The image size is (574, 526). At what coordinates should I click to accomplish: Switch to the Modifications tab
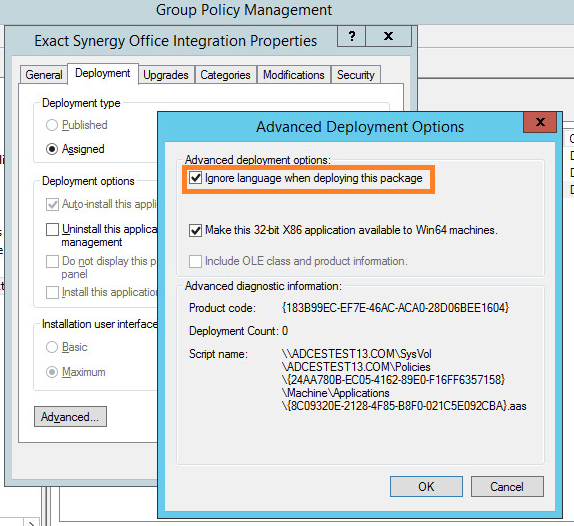pyautogui.click(x=294, y=75)
